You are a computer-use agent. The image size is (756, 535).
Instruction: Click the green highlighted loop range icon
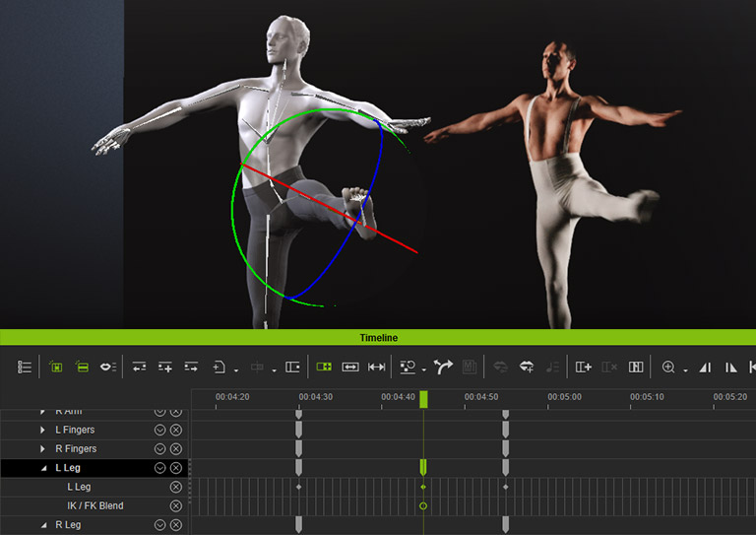pyautogui.click(x=324, y=367)
